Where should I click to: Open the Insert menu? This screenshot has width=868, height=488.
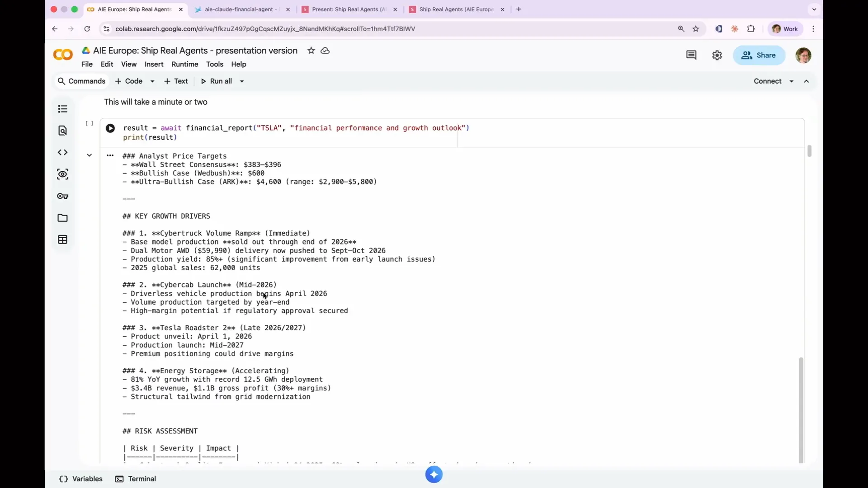[154, 64]
